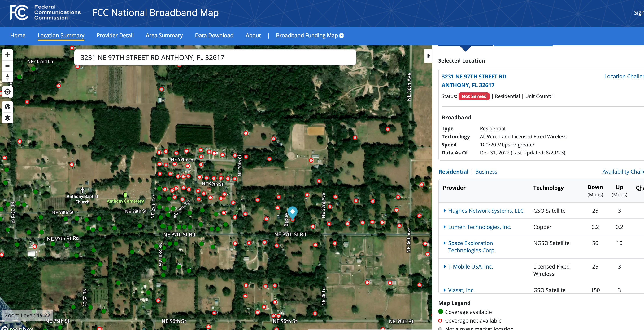Expand Viasat, Inc. provider row arrow
Image resolution: width=644 pixels, height=330 pixels.
coord(445,290)
